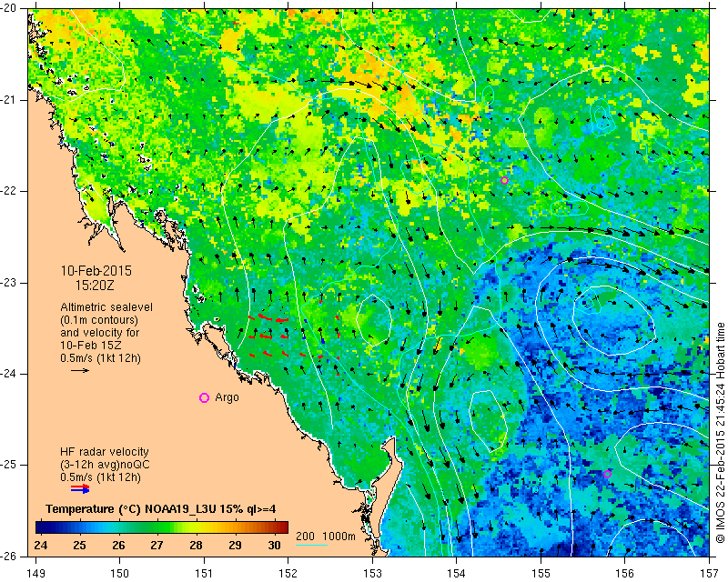Viewport: 728px width, 582px height.
Task: Click the dark red end of temperature colorbar
Action: coord(282,527)
